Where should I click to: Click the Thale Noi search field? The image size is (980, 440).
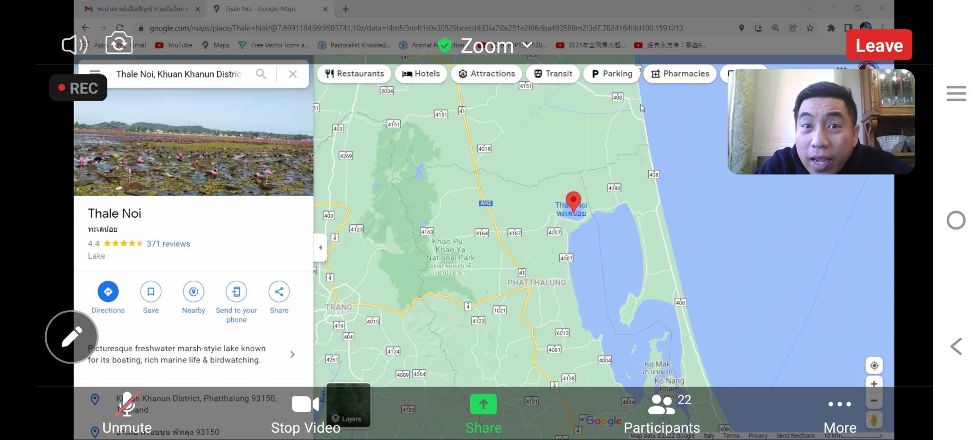click(179, 74)
